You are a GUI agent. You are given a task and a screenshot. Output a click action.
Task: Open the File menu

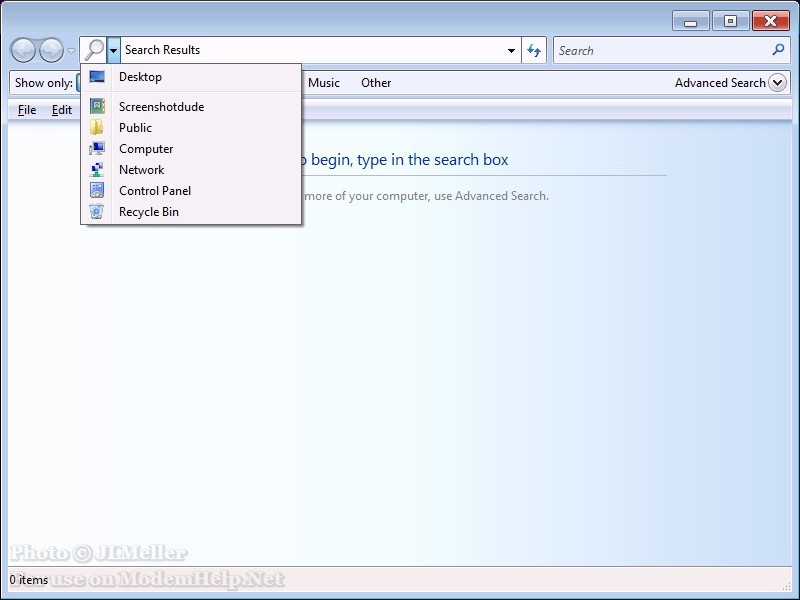pos(27,110)
